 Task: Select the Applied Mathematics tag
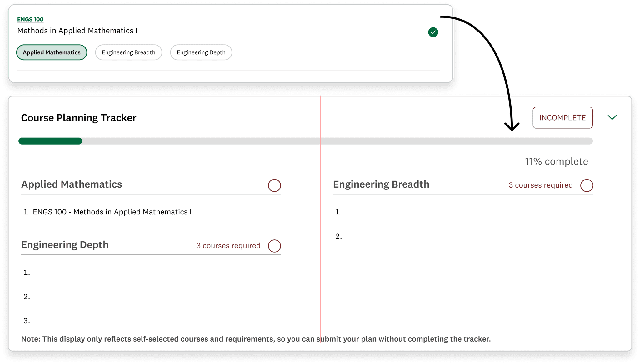(x=52, y=52)
